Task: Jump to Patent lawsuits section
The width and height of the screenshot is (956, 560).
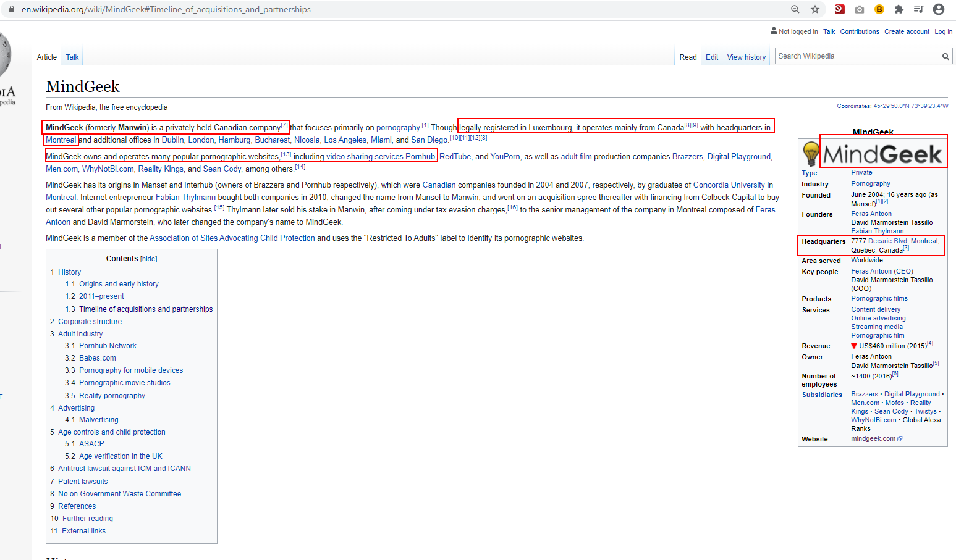Action: [83, 482]
